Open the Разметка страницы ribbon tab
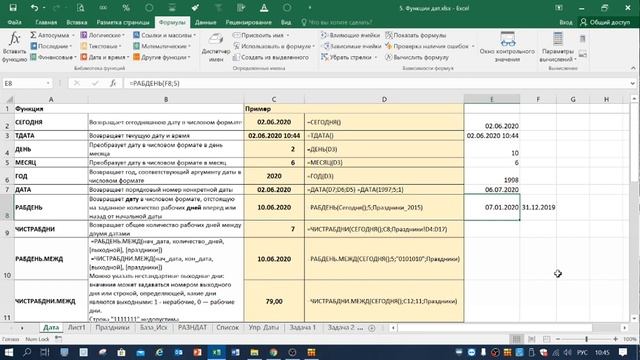 click(123, 22)
